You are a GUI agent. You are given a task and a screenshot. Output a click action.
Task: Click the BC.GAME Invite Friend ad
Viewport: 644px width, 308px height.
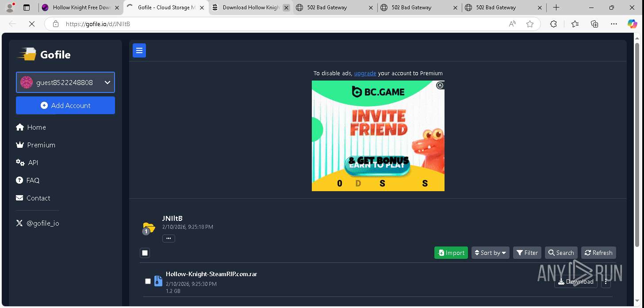378,136
